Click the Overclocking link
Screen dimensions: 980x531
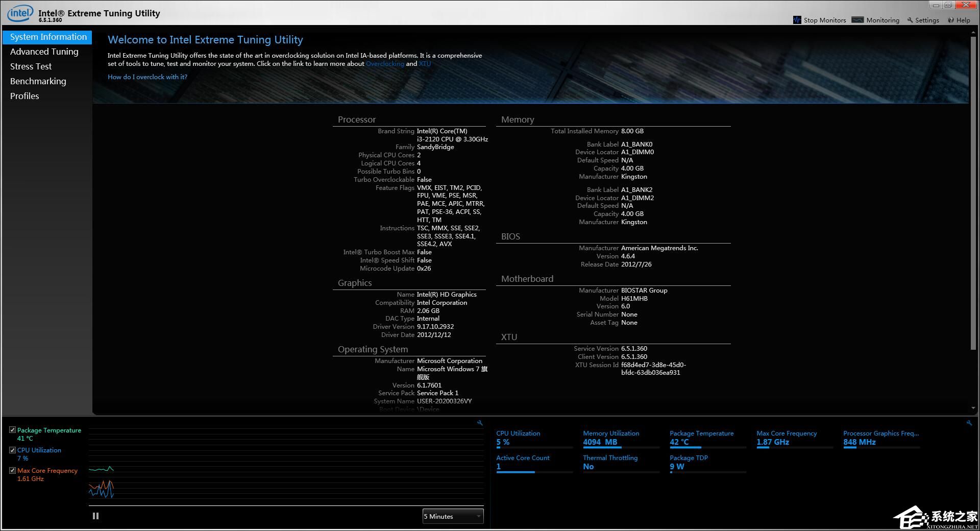pyautogui.click(x=385, y=64)
